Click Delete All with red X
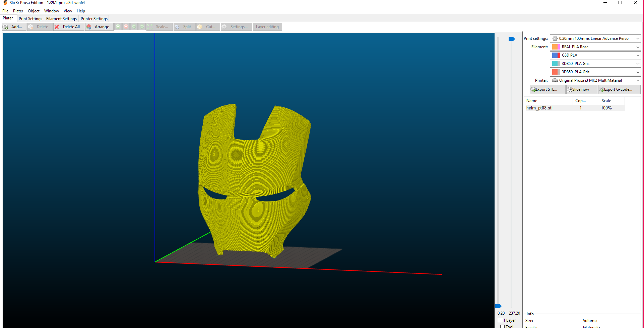This screenshot has width=644, height=328. click(68, 27)
